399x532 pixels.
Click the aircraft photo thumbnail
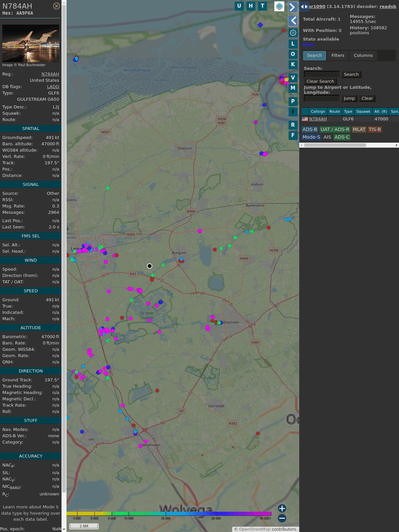(x=31, y=43)
